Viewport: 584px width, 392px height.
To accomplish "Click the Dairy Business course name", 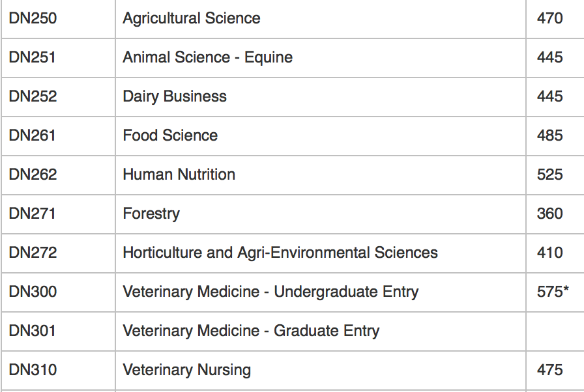I will click(175, 96).
